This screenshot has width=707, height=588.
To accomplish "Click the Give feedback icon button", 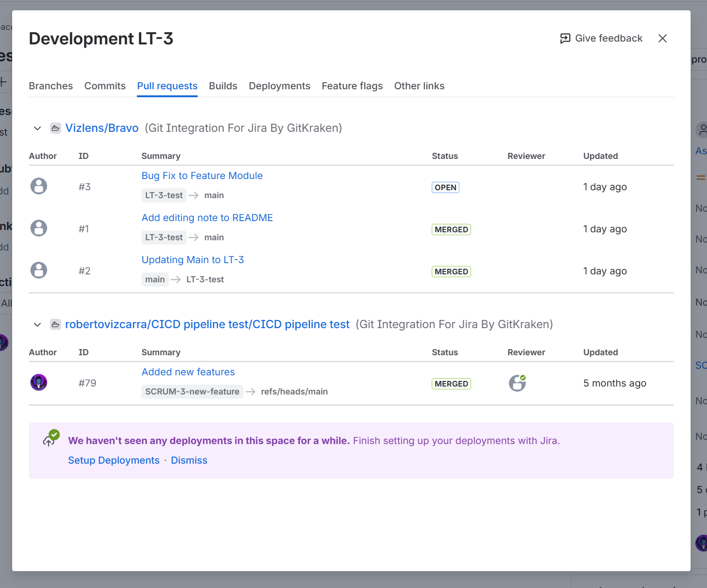I will point(565,38).
